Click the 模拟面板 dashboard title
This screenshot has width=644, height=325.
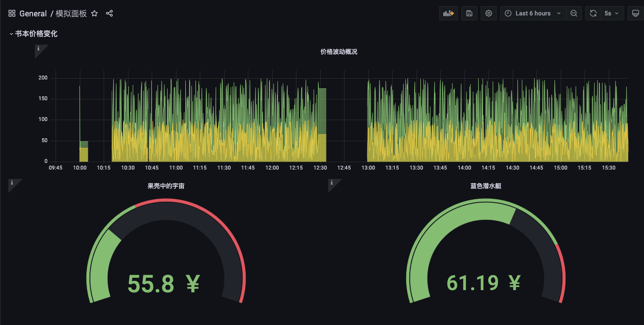click(x=72, y=13)
